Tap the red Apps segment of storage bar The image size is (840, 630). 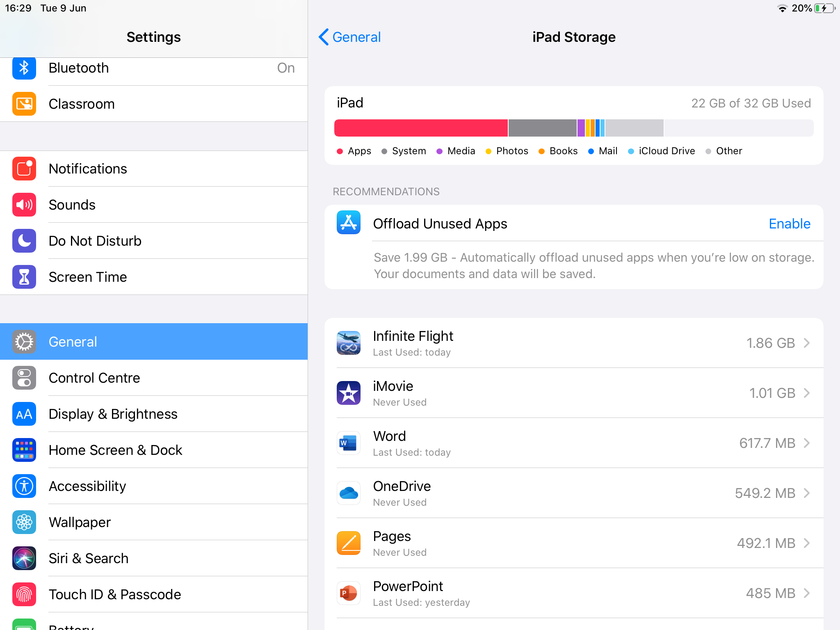[421, 128]
